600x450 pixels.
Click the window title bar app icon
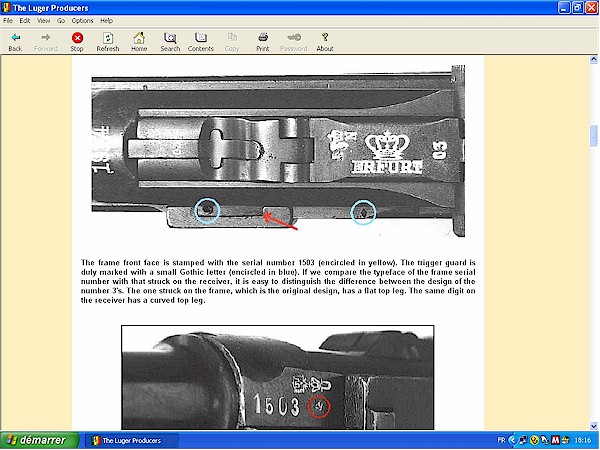[6, 8]
